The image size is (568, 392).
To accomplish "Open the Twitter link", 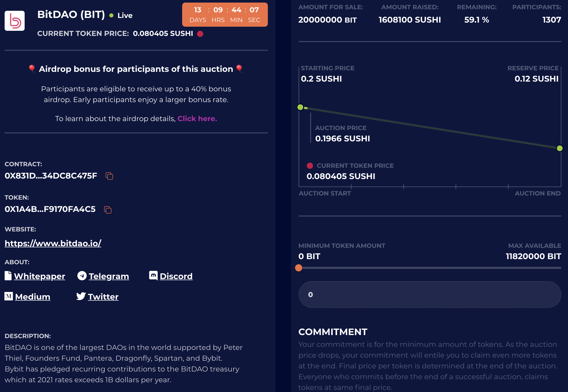I will coord(103,297).
